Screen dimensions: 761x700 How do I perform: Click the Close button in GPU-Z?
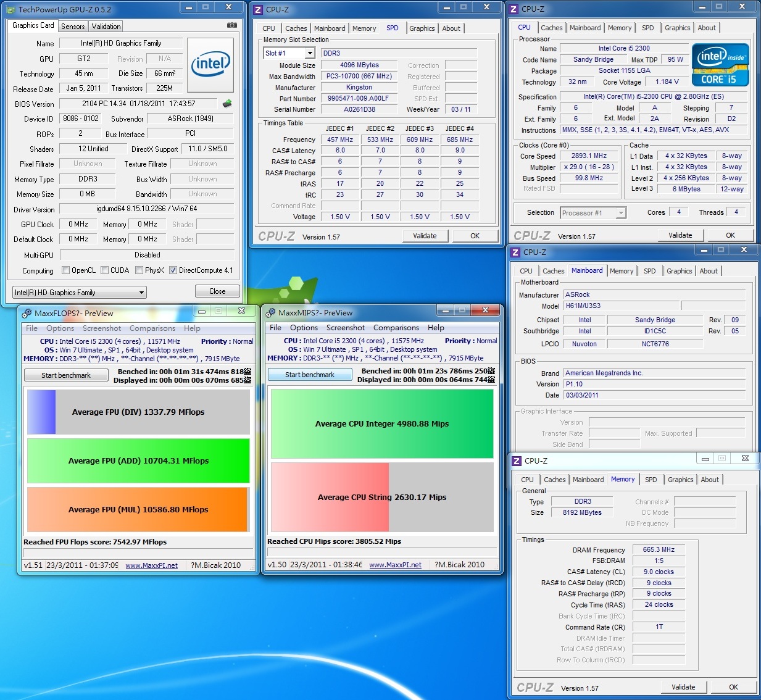click(x=217, y=291)
